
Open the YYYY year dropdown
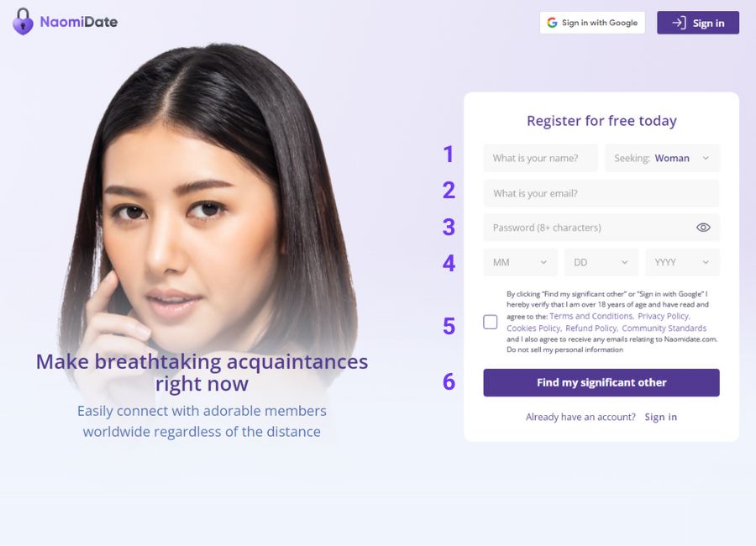(682, 262)
